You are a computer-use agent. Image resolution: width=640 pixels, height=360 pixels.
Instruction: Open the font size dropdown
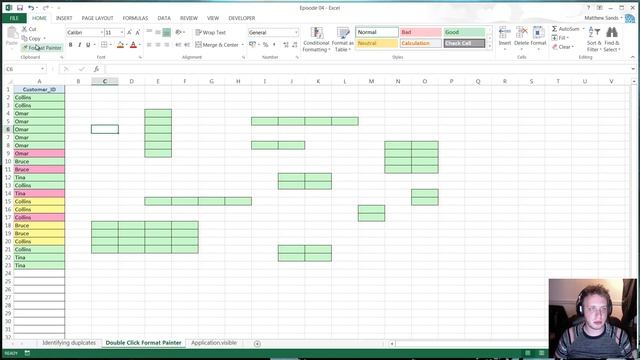(122, 32)
